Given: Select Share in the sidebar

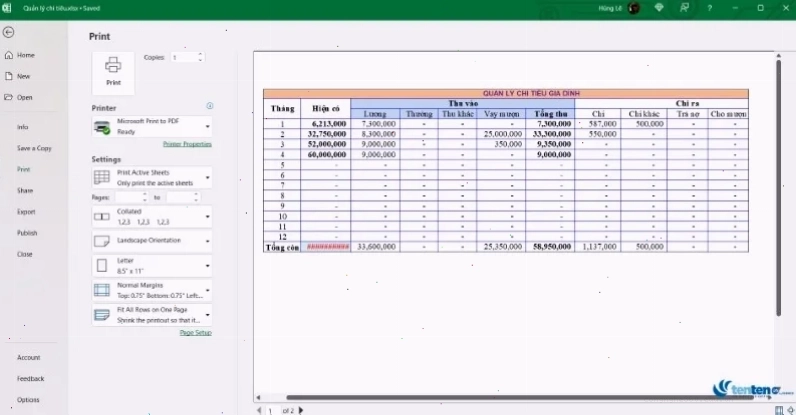Looking at the screenshot, I should (x=25, y=190).
